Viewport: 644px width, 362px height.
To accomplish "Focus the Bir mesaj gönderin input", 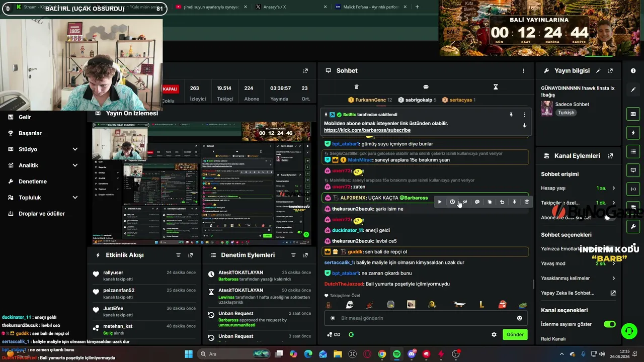I will pos(426,318).
